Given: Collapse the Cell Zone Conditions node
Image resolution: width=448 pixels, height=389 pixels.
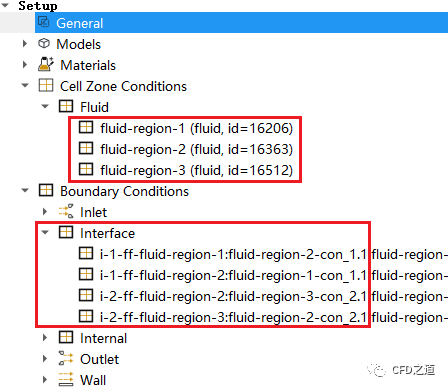Looking at the screenshot, I should [25, 85].
